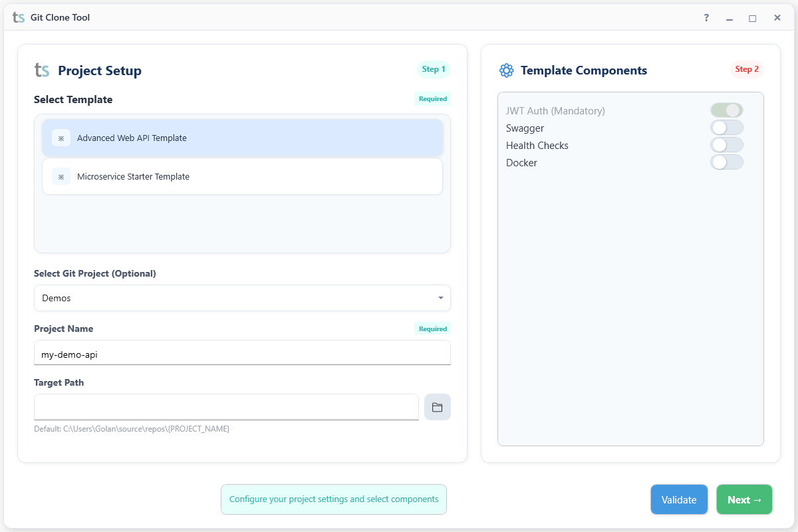Screen dimensions: 798x532
Task: Click the Step 2 badge on Template Components
Action: point(747,69)
